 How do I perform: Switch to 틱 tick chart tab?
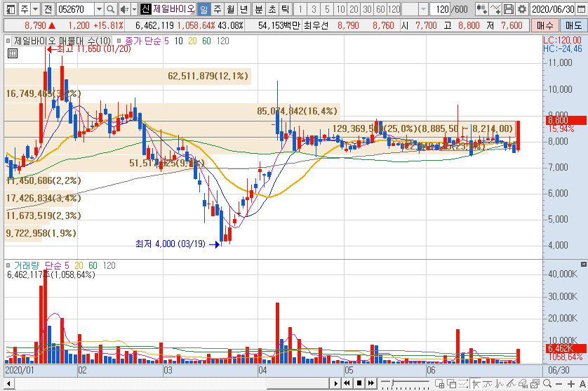285,9
